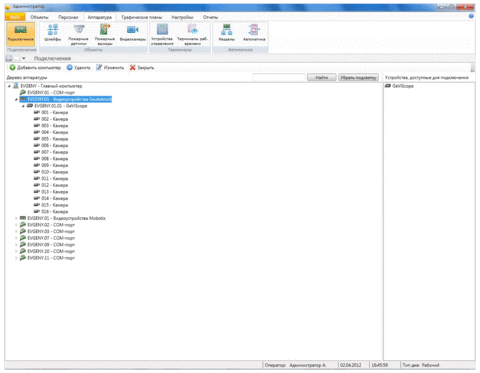This screenshot has height=373, width=480.
Task: Click camera icon of 016 - Камера
Action: point(37,211)
